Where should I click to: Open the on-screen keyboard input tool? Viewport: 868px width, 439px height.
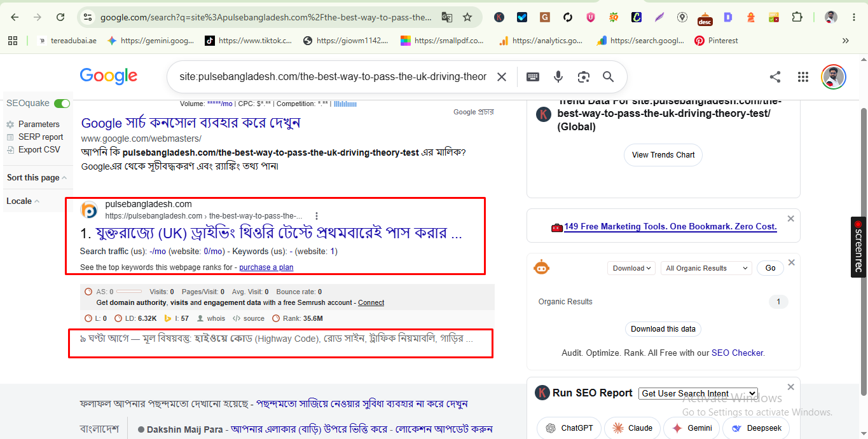533,77
